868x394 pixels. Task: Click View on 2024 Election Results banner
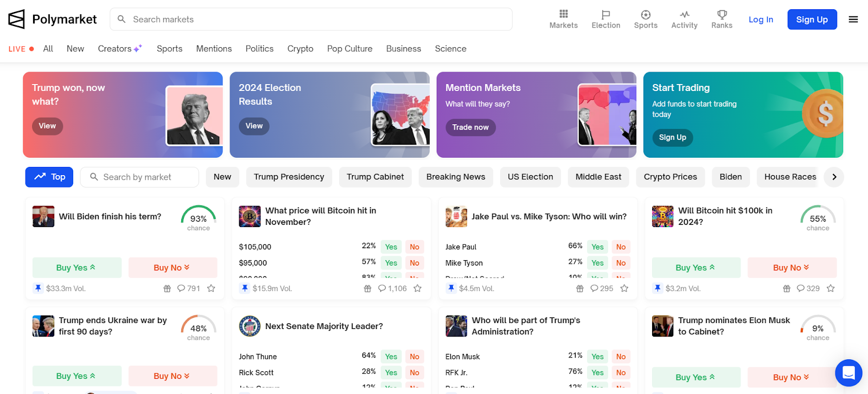254,126
